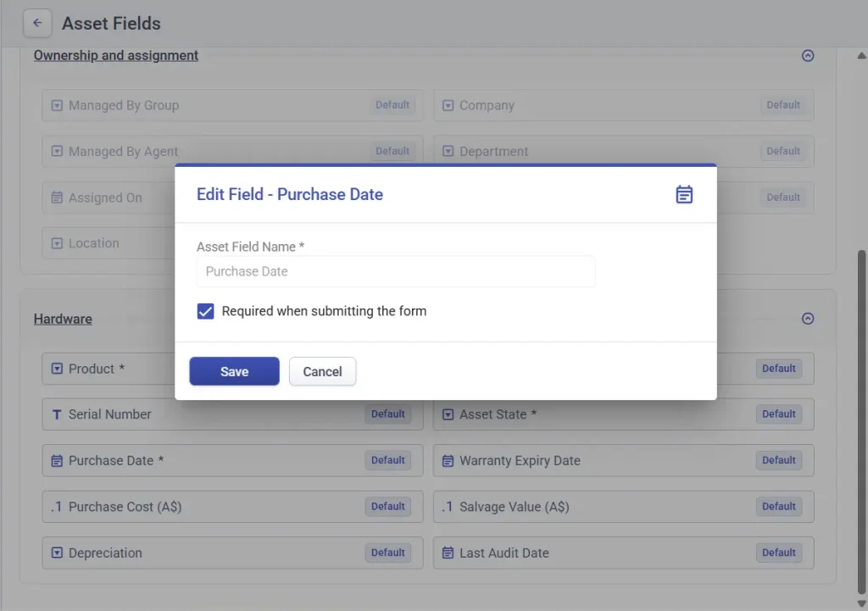The image size is (868, 611).
Task: Save the Purchase Date field changes
Action: point(234,371)
